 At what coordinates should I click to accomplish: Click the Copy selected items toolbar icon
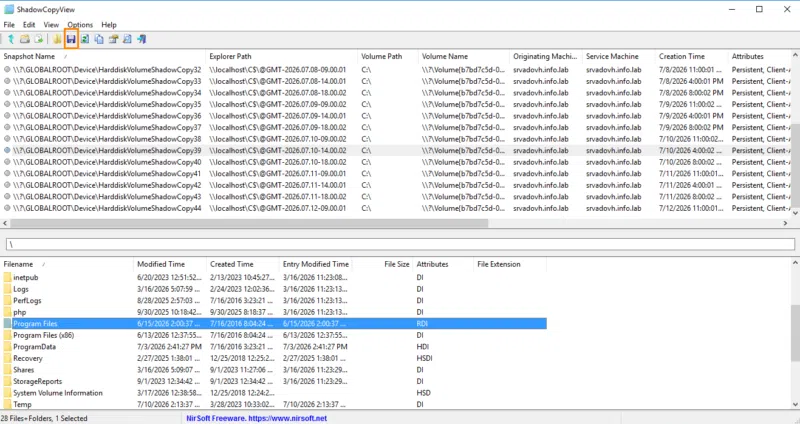point(99,39)
